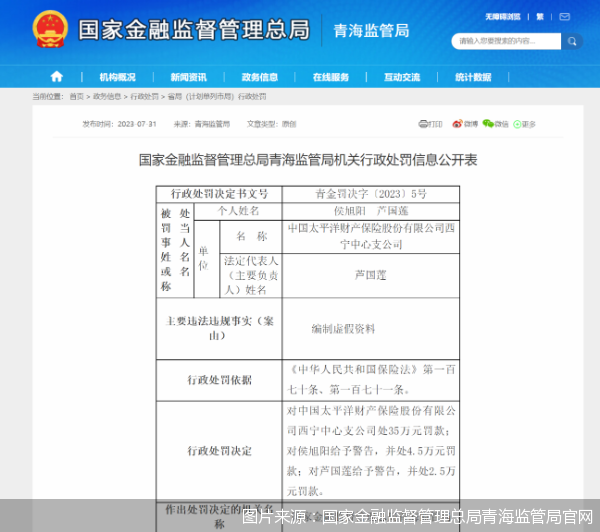This screenshot has height=532, width=600.
Task: Click the national emblem logo
Action: pos(50,29)
